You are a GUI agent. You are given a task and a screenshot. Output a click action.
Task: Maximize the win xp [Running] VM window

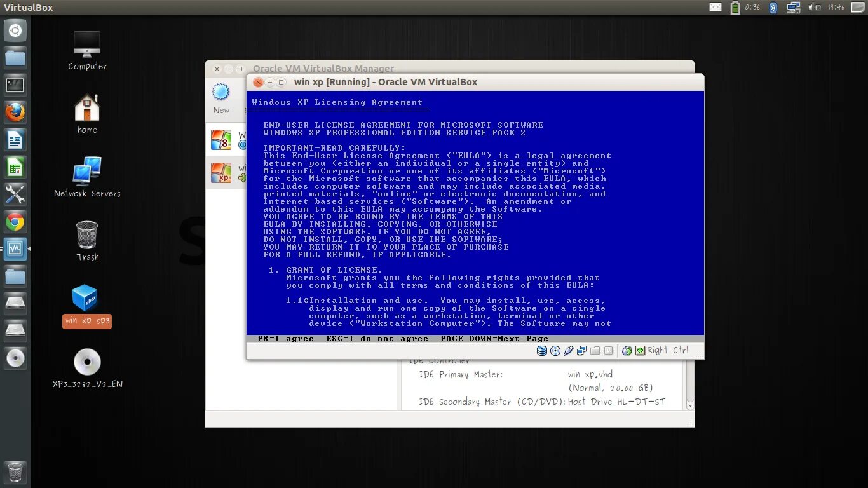(281, 82)
